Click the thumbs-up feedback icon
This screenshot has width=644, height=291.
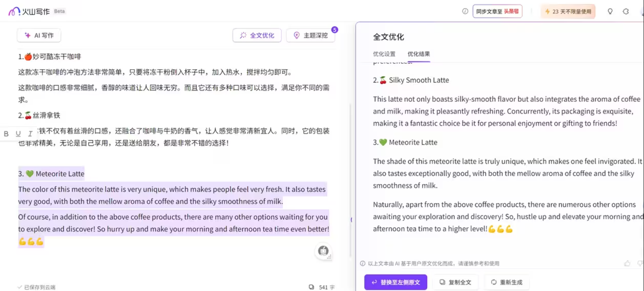627,263
